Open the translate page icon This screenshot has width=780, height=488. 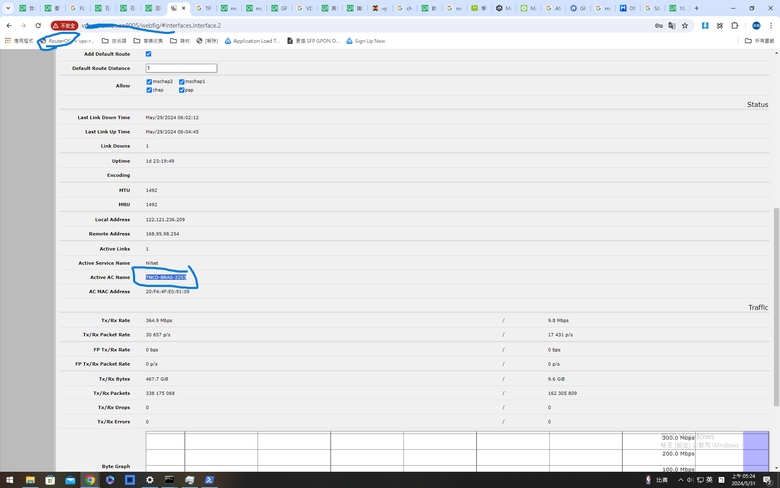pyautogui.click(x=672, y=25)
